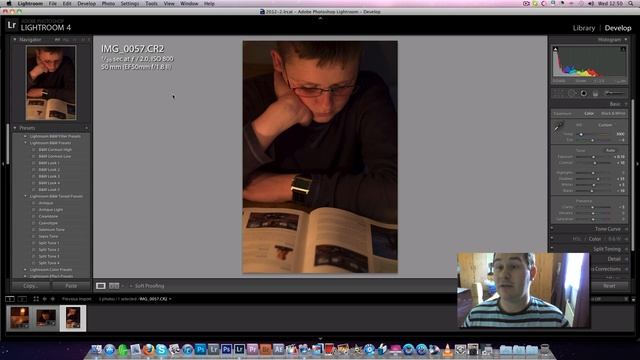Viewport: 640px width, 360px height.
Task: Toggle Tone Curve panel on/off switch
Action: 552,229
